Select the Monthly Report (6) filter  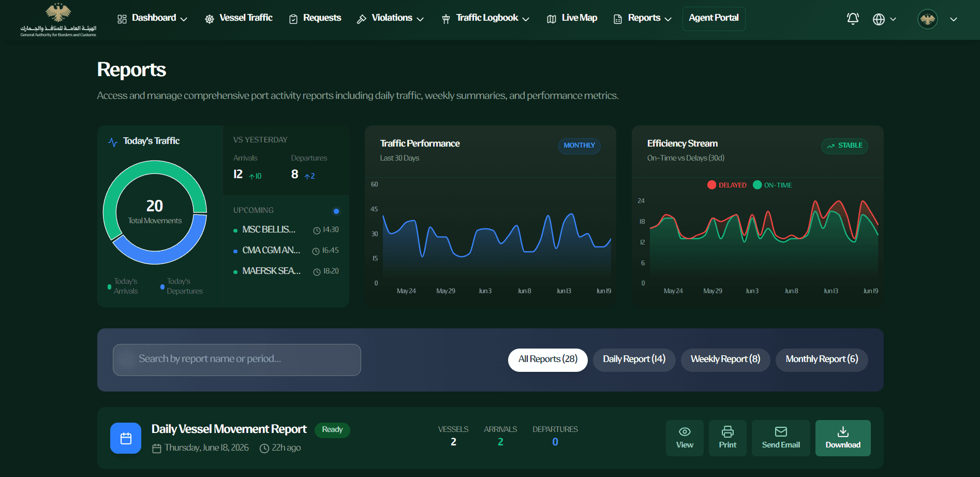click(x=822, y=360)
